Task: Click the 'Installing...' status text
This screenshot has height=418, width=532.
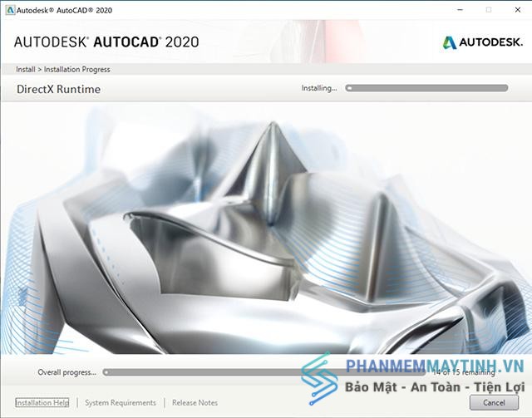Action: tap(319, 88)
